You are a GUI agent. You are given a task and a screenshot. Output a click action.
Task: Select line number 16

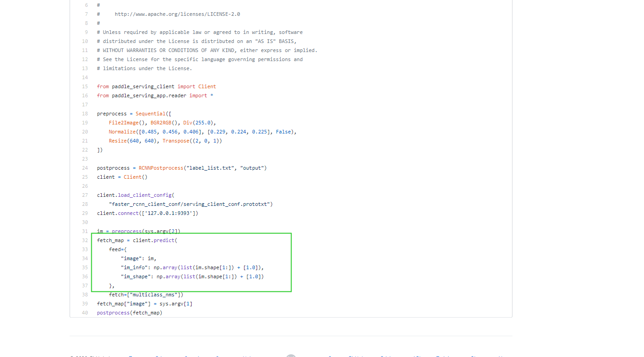click(x=85, y=95)
